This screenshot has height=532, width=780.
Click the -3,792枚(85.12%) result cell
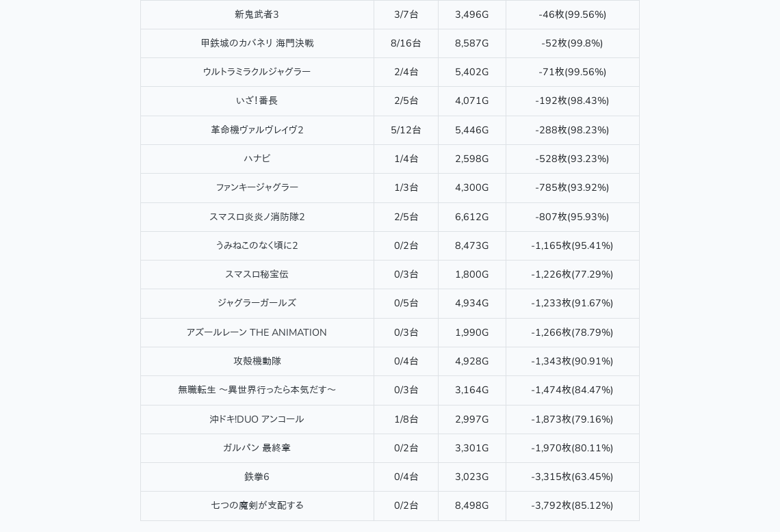(x=572, y=505)
